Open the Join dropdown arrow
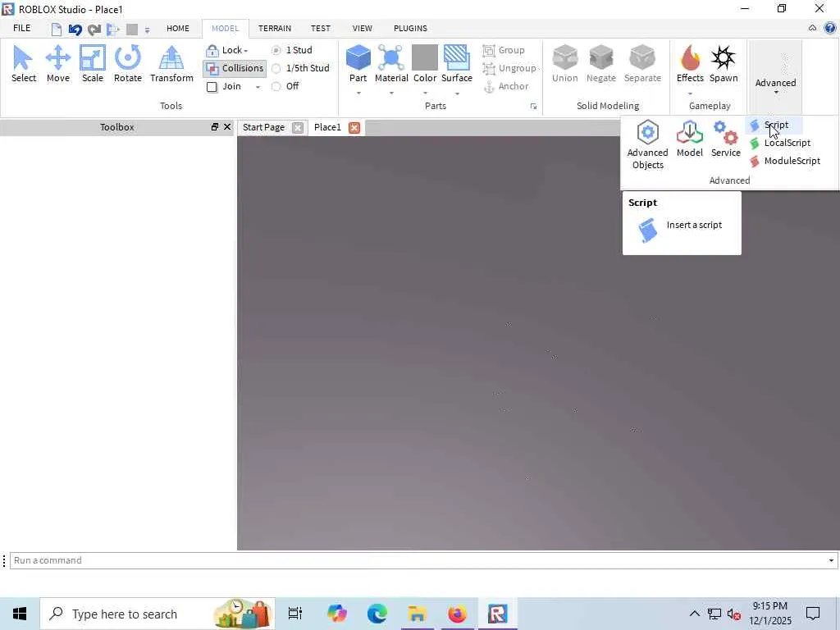 pyautogui.click(x=258, y=87)
